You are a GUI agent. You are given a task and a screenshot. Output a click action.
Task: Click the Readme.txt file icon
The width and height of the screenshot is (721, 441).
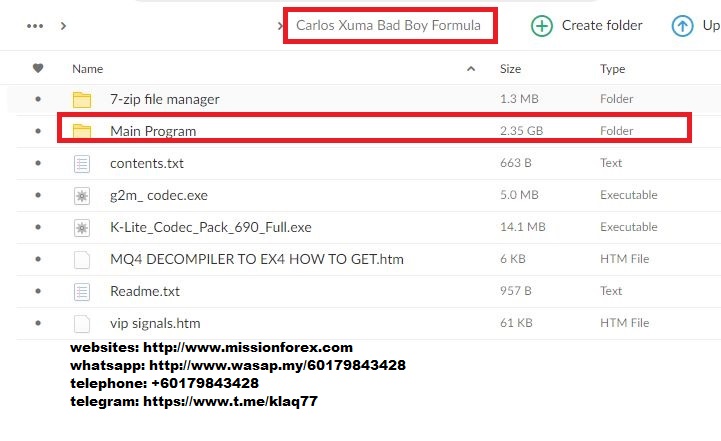pos(82,292)
